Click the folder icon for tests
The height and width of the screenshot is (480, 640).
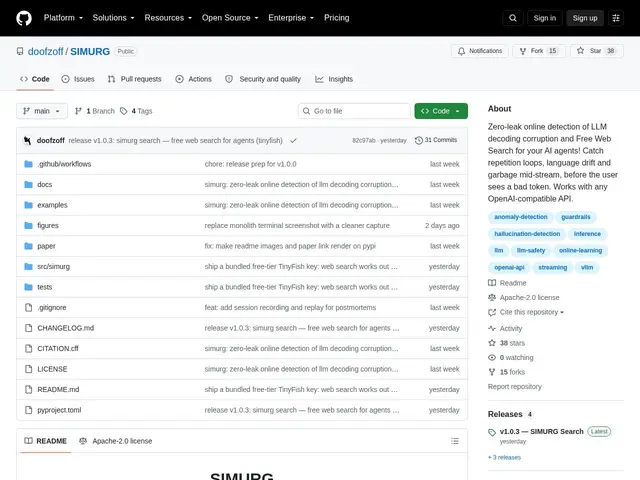coord(28,287)
